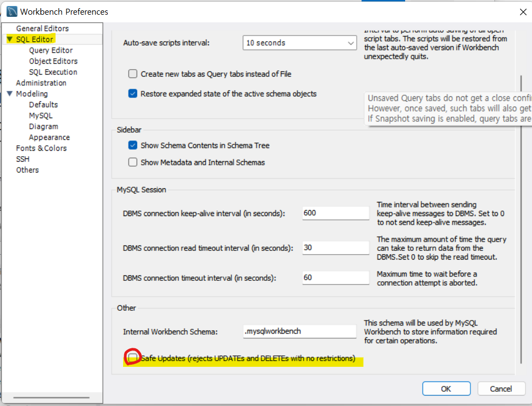
Task: Close the Workbench Preferences dialog
Action: (x=523, y=12)
